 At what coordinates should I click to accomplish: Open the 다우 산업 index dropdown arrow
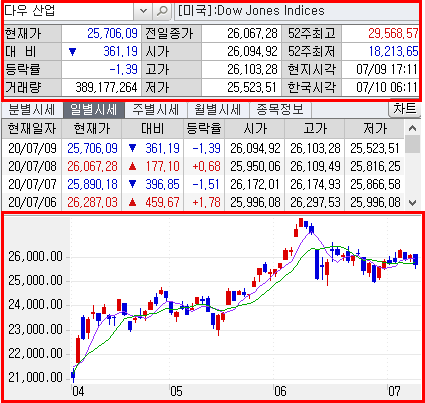143,11
